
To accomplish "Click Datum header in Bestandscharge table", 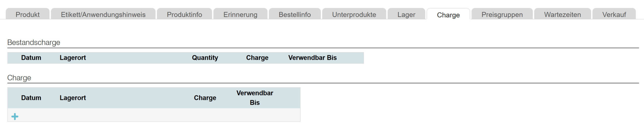I will (31, 58).
